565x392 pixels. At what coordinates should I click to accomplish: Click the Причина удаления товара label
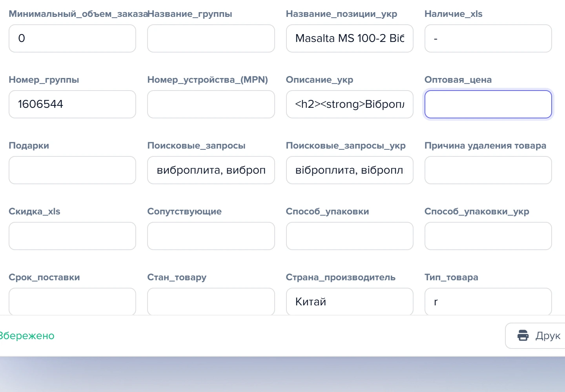485,145
